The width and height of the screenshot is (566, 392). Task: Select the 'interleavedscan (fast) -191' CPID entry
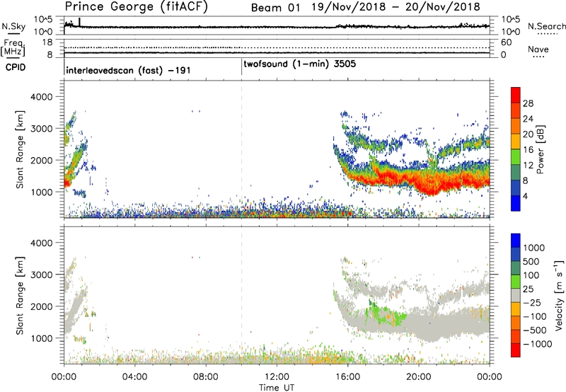click(x=128, y=71)
